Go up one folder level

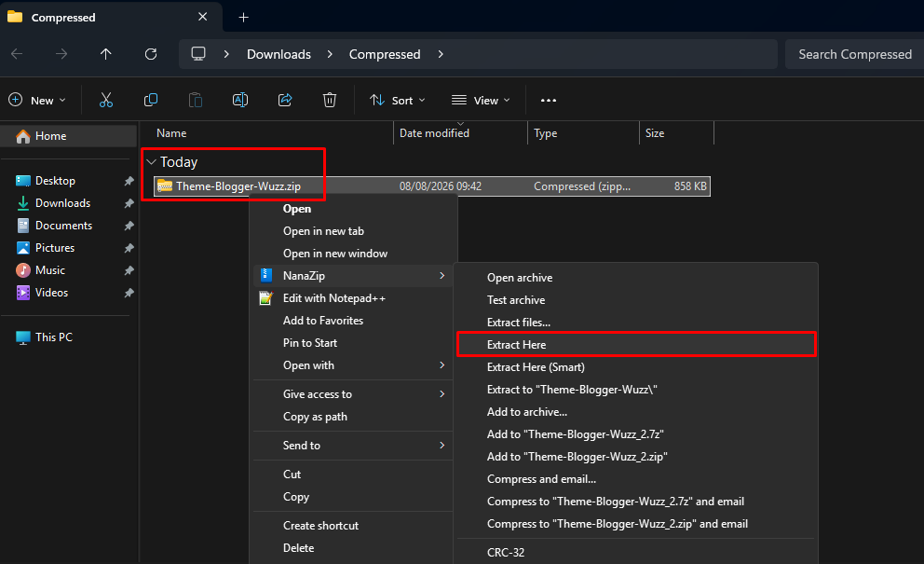point(106,54)
